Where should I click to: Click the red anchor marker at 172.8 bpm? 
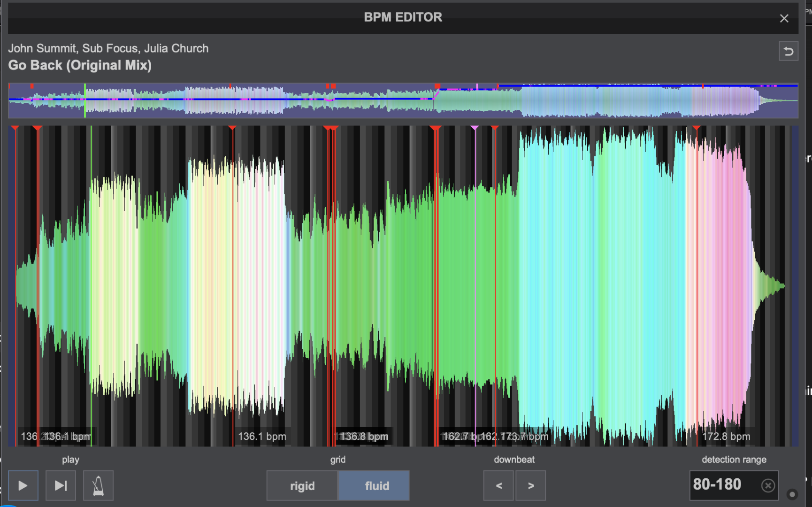point(697,128)
